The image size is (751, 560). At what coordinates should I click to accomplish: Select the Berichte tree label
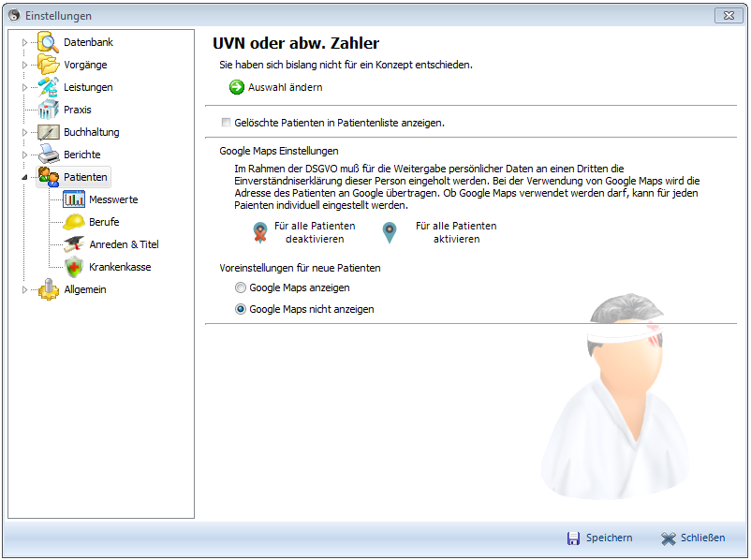coord(81,155)
